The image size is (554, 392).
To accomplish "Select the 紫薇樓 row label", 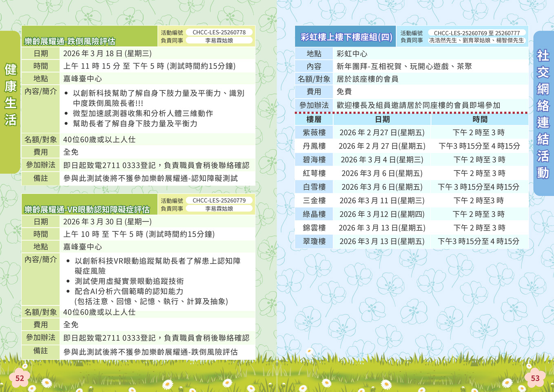I will pyautogui.click(x=314, y=133).
